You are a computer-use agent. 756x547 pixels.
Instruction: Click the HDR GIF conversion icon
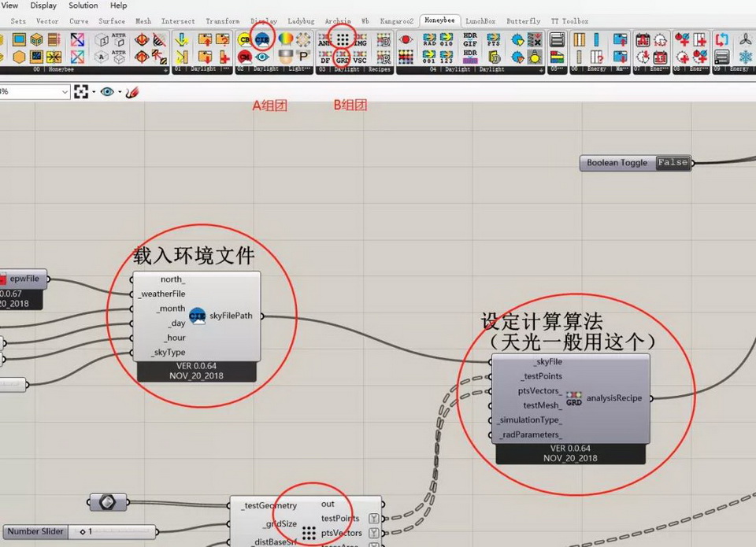point(470,39)
